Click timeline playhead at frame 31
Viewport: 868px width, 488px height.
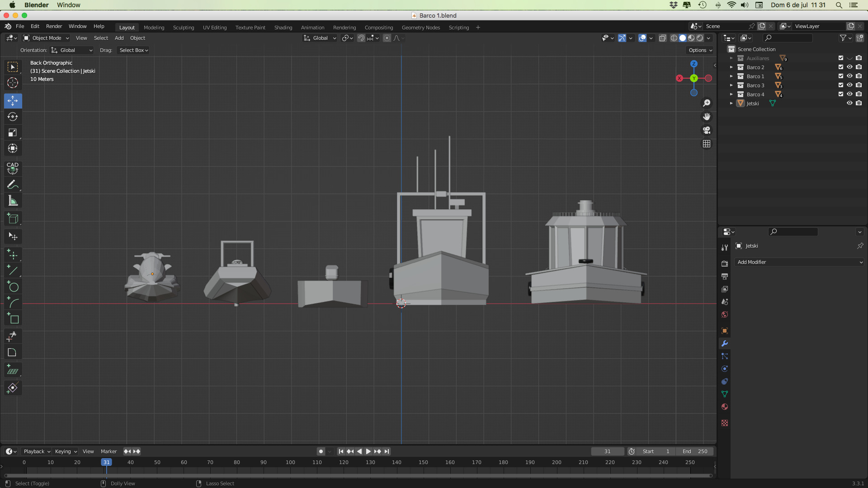click(x=106, y=462)
